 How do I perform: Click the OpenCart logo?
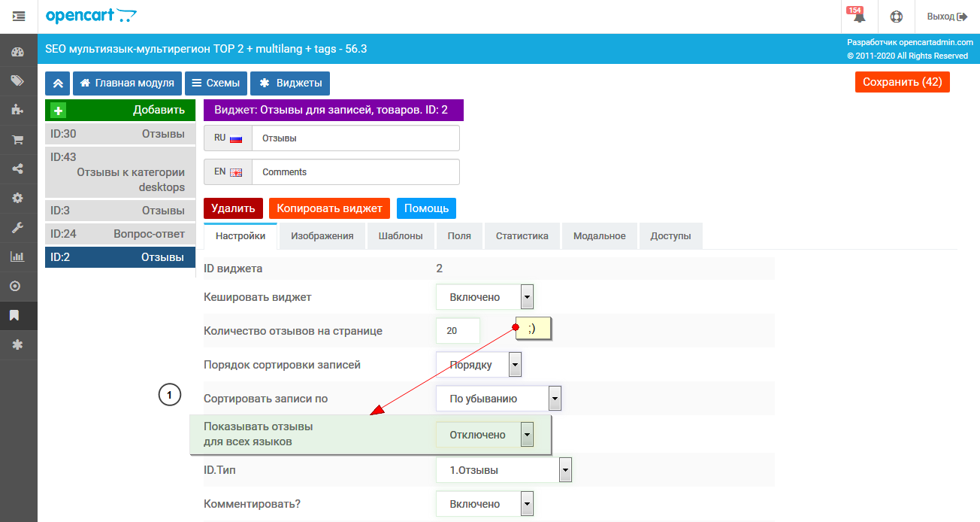tap(92, 16)
